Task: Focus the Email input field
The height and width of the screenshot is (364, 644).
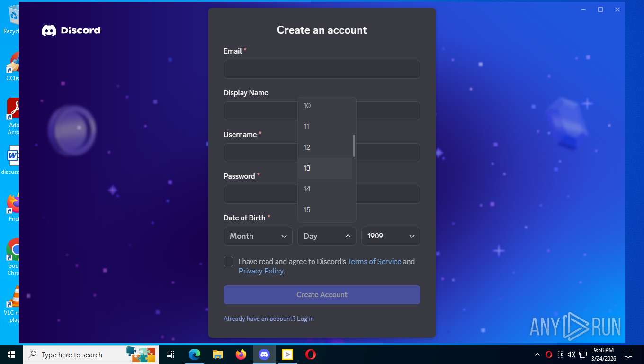Action: coord(322,69)
